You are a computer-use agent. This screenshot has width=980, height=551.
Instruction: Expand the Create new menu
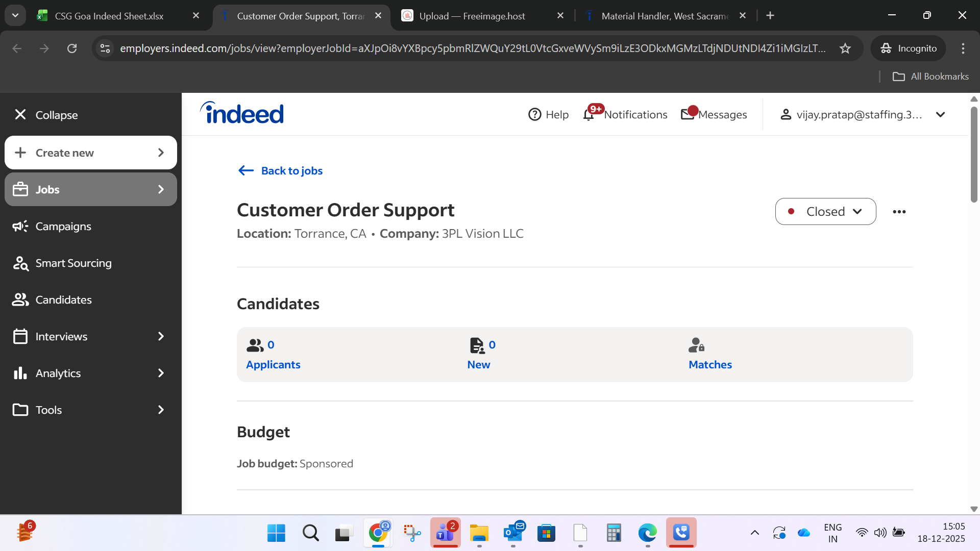[x=91, y=153]
